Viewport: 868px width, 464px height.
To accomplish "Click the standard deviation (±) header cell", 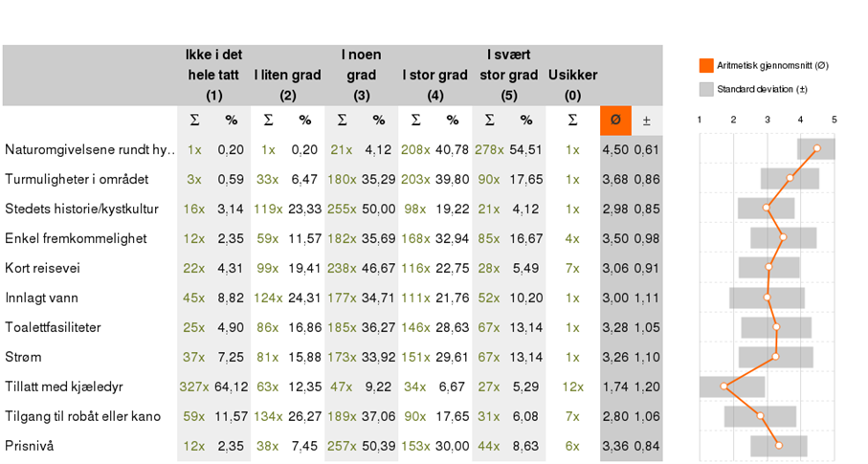I will [647, 121].
